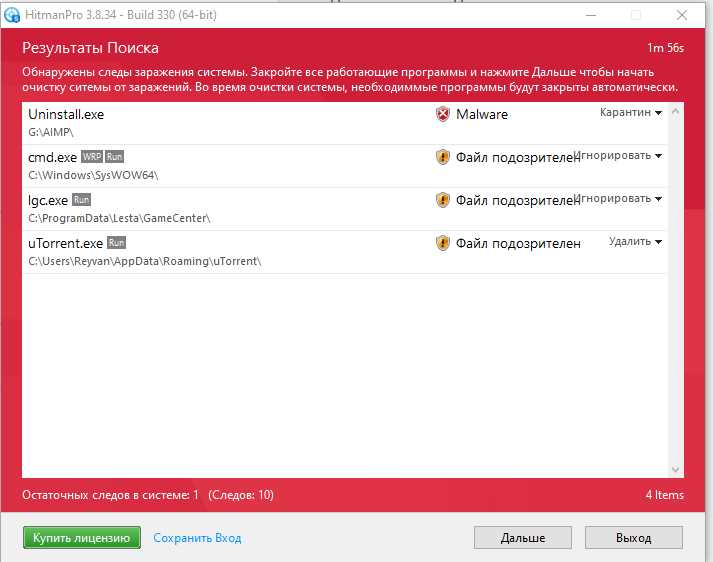Open the Удалить dropdown for uTorrent.exe
Screen dimensions: 713x562
(635, 241)
